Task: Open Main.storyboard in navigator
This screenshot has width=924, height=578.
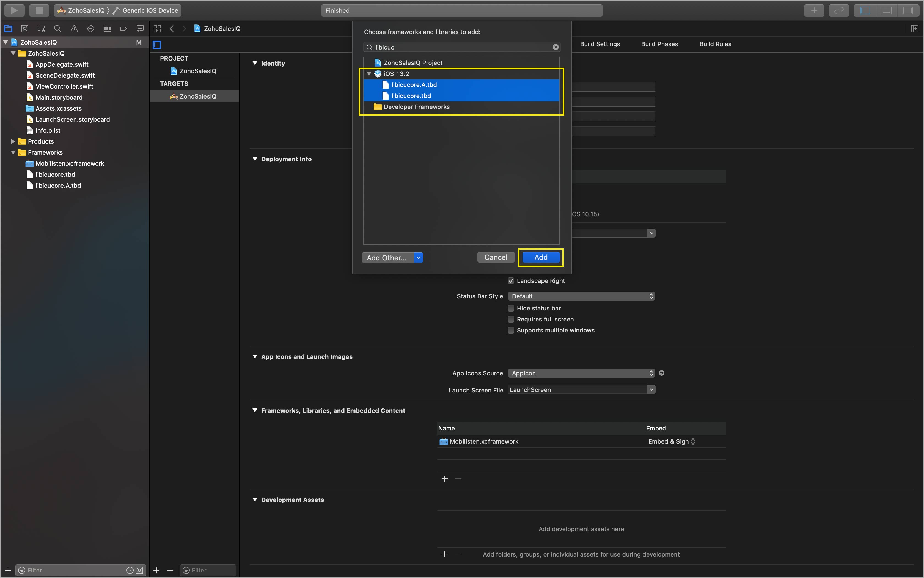Action: (x=59, y=97)
